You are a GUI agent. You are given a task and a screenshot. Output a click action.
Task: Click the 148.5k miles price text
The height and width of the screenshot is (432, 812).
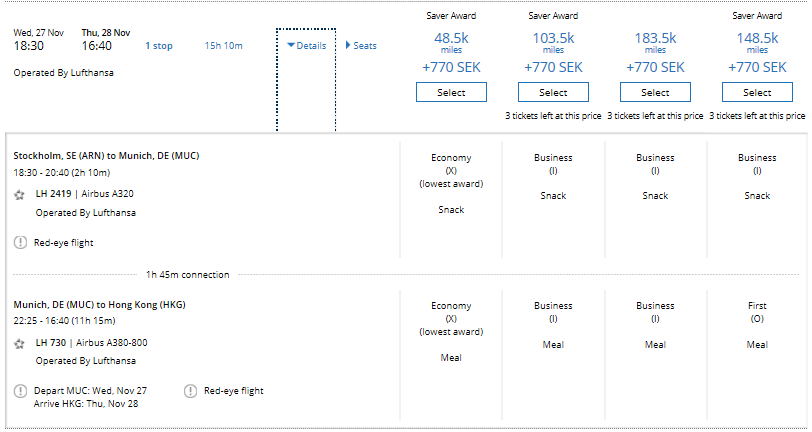click(x=757, y=38)
